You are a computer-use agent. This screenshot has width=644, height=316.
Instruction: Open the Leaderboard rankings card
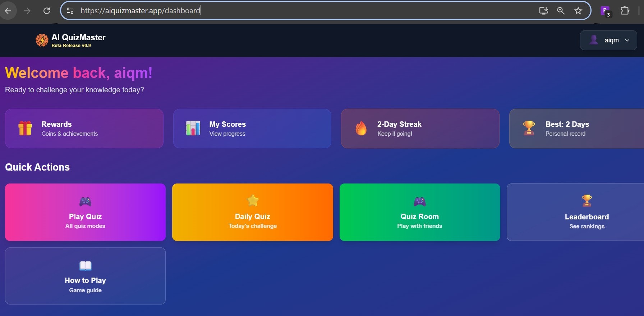[x=575, y=212]
